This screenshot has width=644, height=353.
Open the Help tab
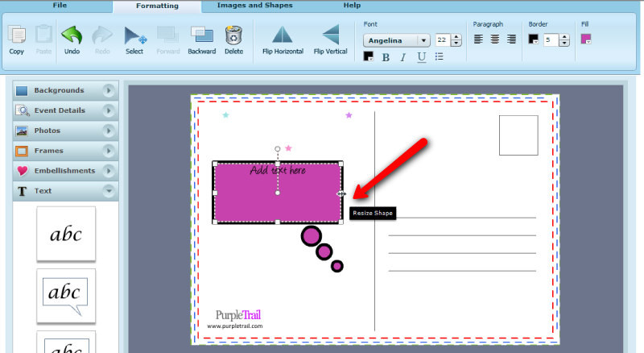[x=352, y=6]
